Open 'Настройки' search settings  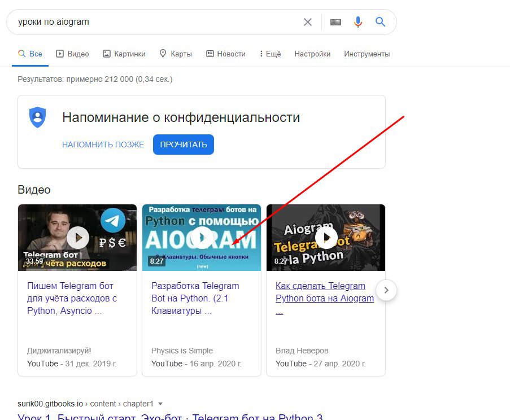[312, 54]
